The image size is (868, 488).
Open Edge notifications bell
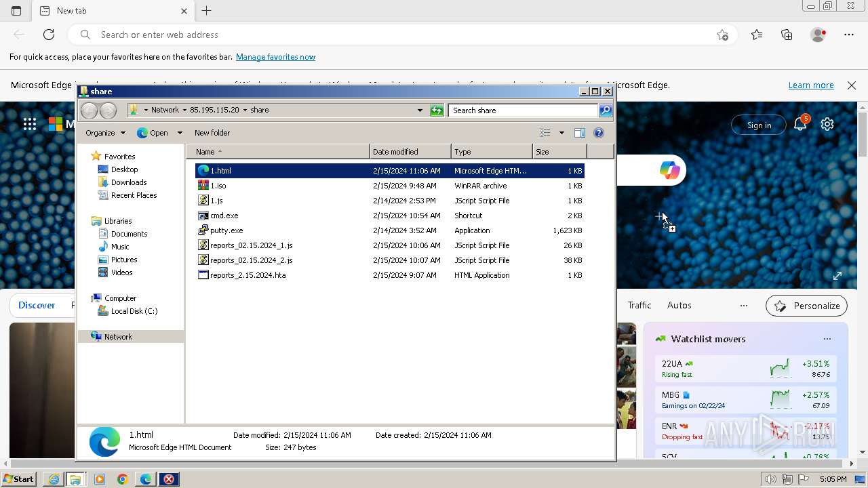click(800, 124)
